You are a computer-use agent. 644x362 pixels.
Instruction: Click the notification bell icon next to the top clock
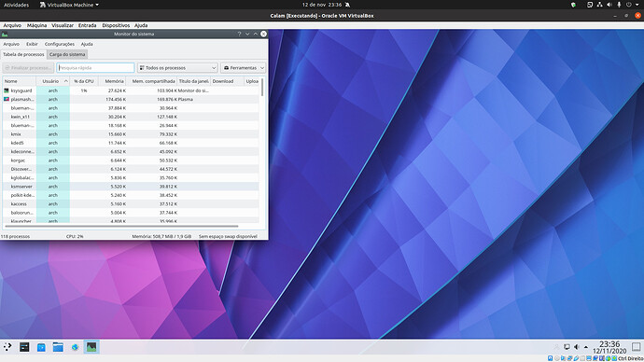[x=347, y=5]
